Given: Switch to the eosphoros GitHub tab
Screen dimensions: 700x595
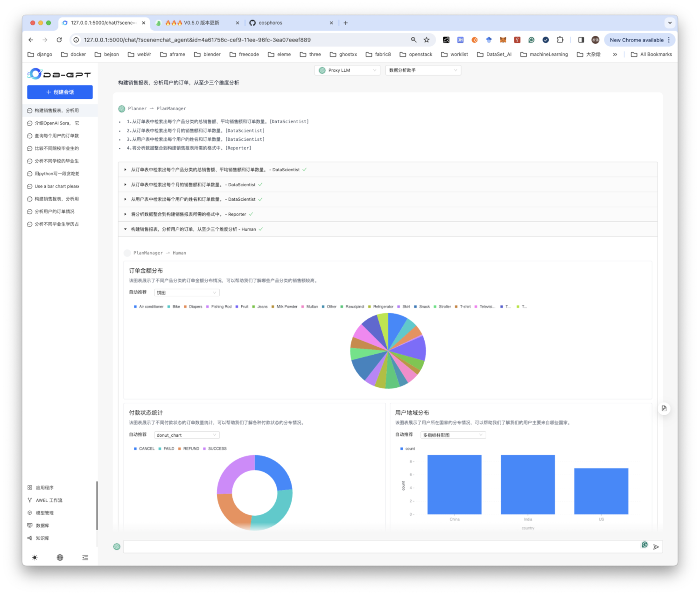Looking at the screenshot, I should 292,22.
